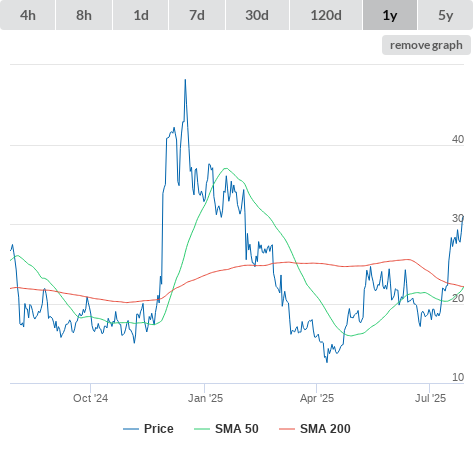474x455 pixels.
Task: Select the 4h time range tab
Action: [28, 15]
